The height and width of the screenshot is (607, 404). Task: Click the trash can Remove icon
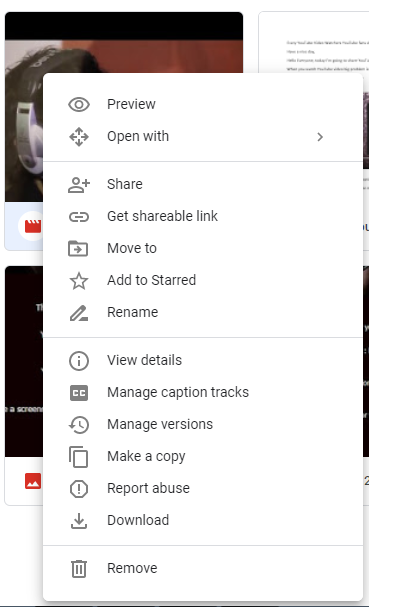tap(79, 569)
